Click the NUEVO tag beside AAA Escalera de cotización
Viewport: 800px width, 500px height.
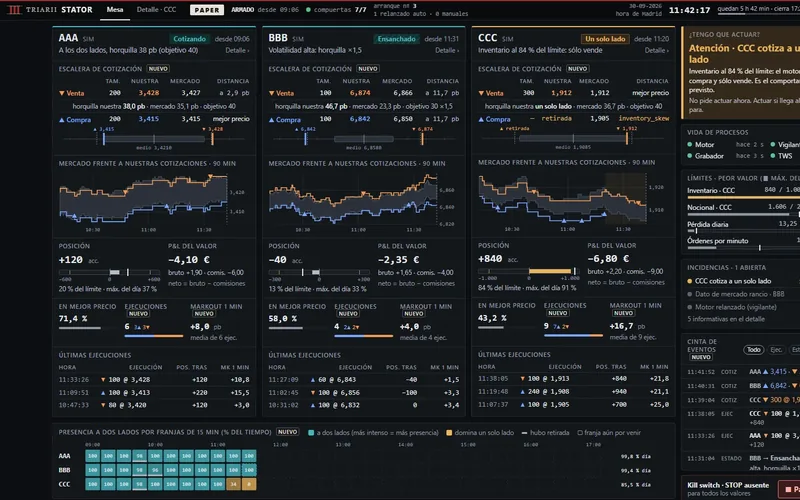tap(158, 68)
